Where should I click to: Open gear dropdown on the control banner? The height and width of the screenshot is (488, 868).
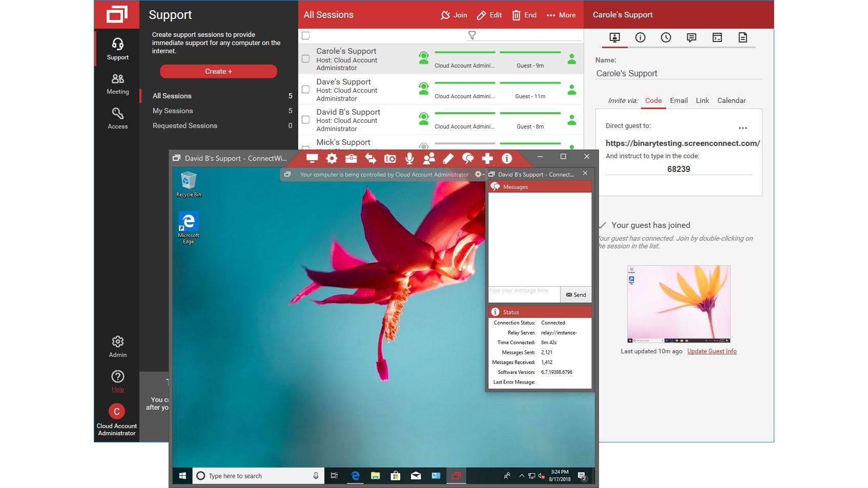(x=479, y=175)
